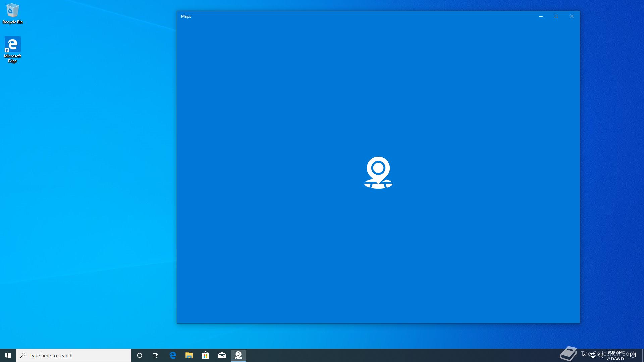This screenshot has height=362, width=644.
Task: Launch Edge from the taskbar
Action: pos(173,355)
